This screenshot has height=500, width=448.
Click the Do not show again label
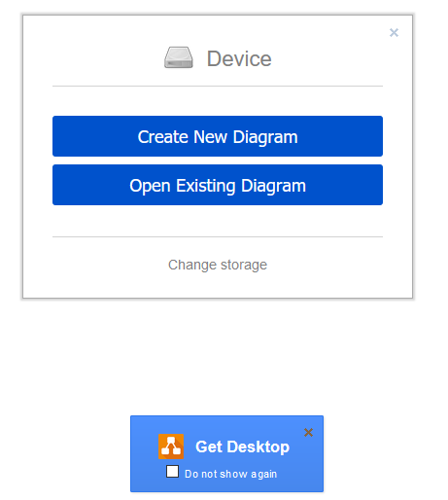pyautogui.click(x=230, y=474)
